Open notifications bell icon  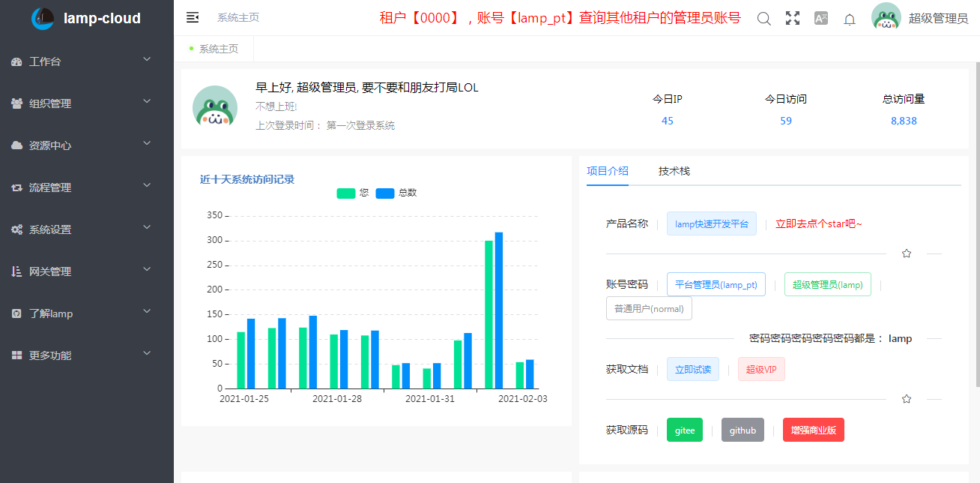tap(850, 19)
